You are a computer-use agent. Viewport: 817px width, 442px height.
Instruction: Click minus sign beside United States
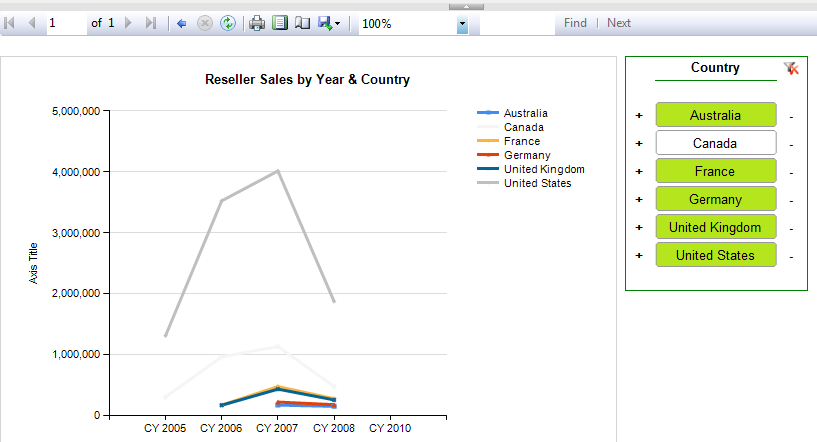point(791,258)
